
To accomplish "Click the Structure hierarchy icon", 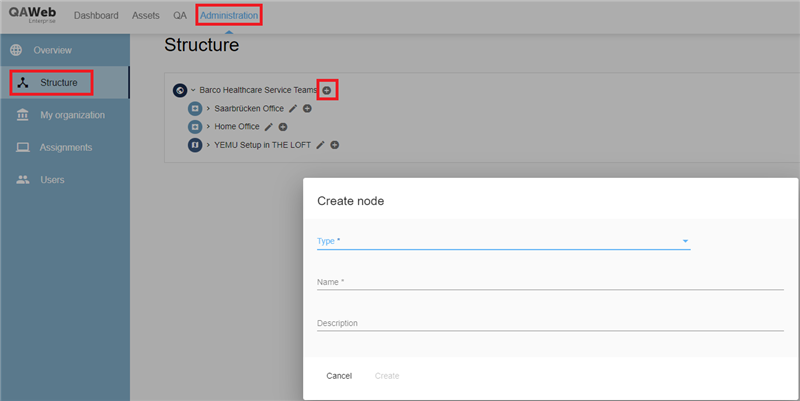I will click(22, 83).
